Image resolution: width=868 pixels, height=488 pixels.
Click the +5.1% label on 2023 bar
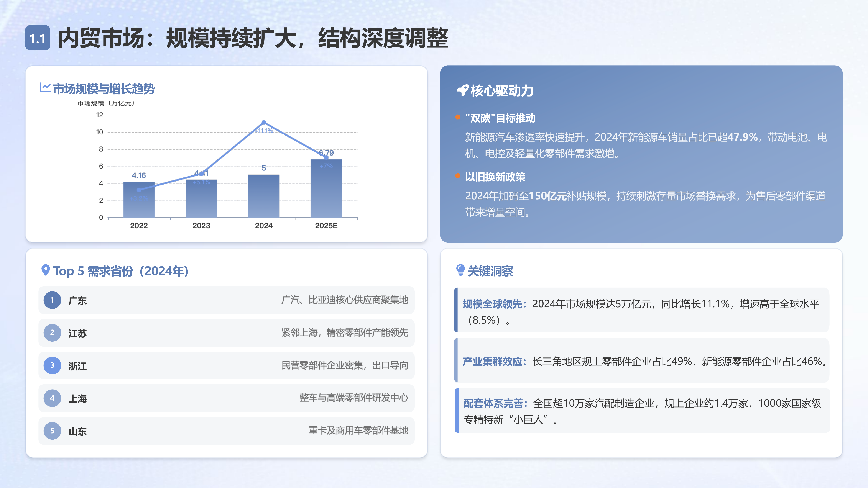tap(201, 182)
